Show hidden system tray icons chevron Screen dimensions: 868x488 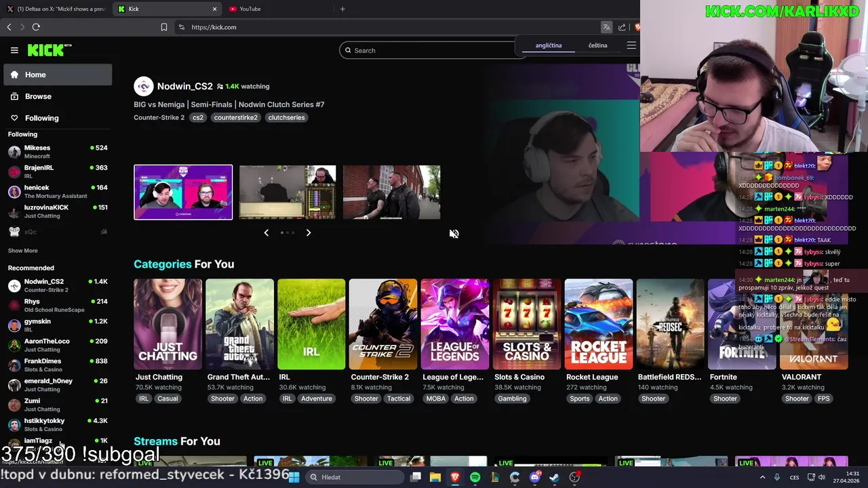(x=762, y=477)
